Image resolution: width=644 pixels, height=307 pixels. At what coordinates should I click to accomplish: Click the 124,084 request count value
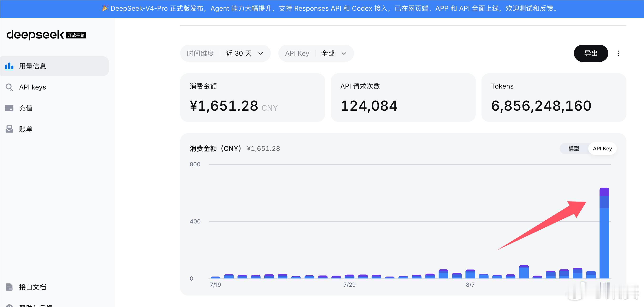click(369, 106)
